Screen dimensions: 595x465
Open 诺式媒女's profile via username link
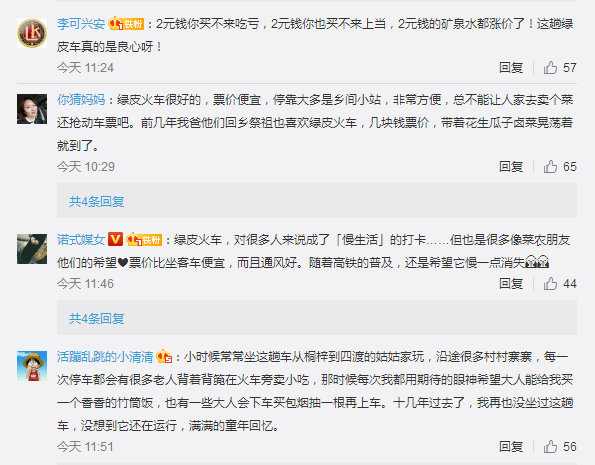click(x=81, y=240)
